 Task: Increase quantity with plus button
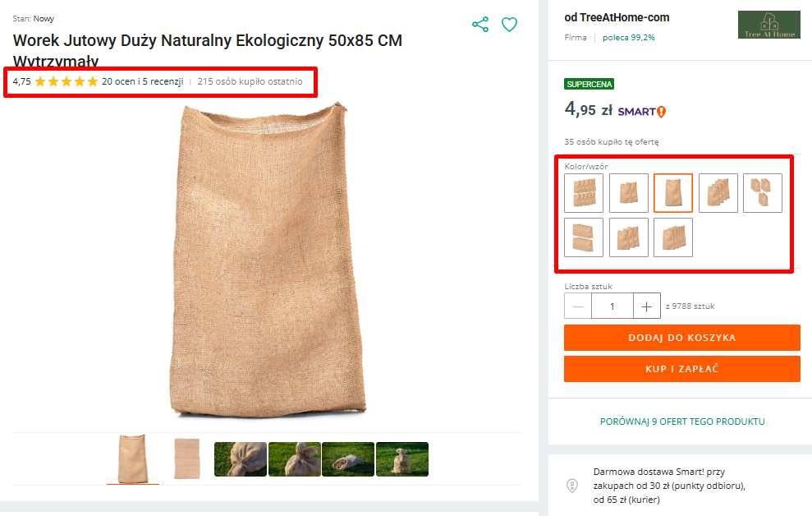pos(646,306)
